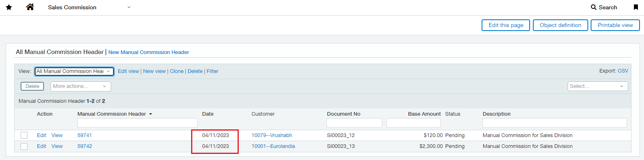Click the Delete view link
The image size is (644, 160).
(195, 71)
